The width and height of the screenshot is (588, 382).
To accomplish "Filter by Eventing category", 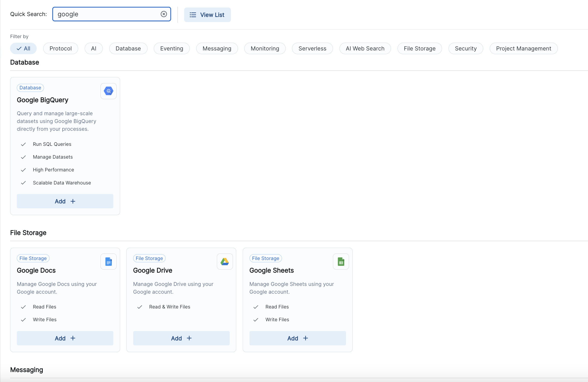I will coord(172,48).
